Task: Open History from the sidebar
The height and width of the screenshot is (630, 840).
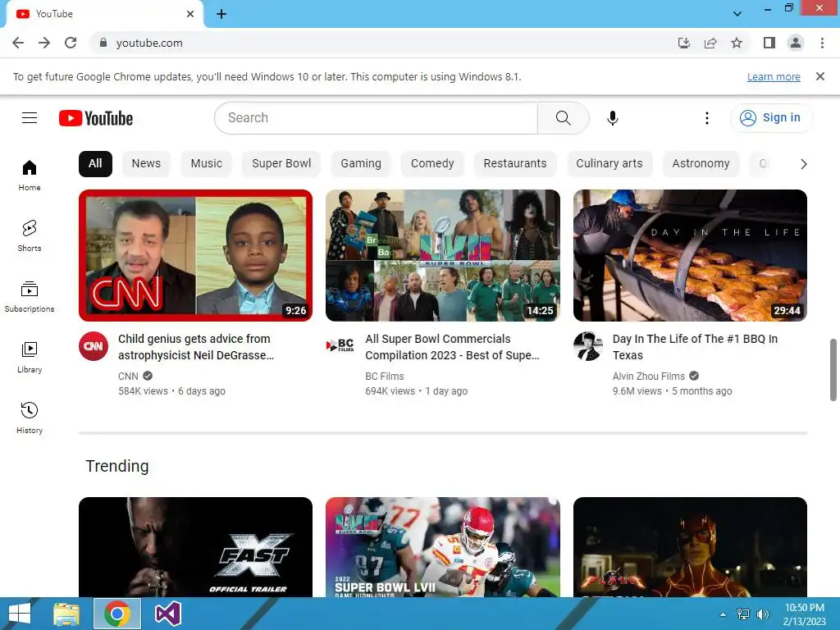Action: (30, 418)
